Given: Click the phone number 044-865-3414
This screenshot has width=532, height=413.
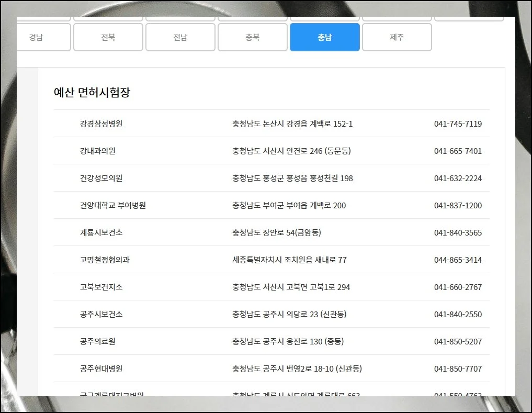Looking at the screenshot, I should click(x=457, y=260).
